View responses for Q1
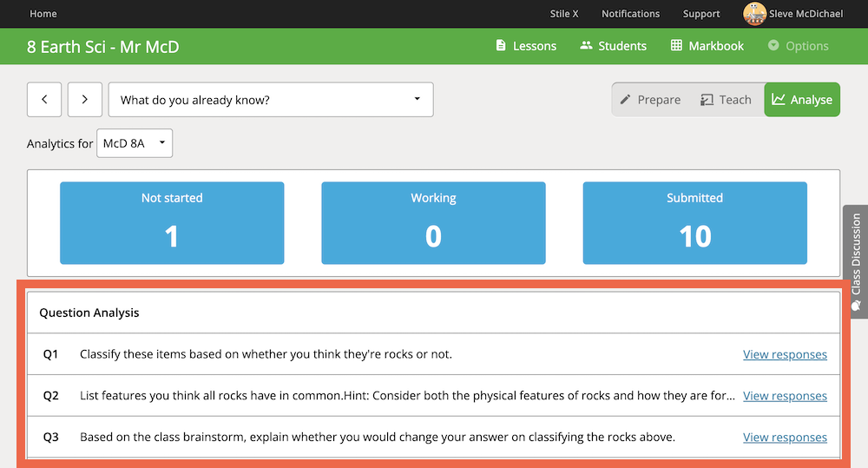This screenshot has width=868, height=468. point(785,354)
